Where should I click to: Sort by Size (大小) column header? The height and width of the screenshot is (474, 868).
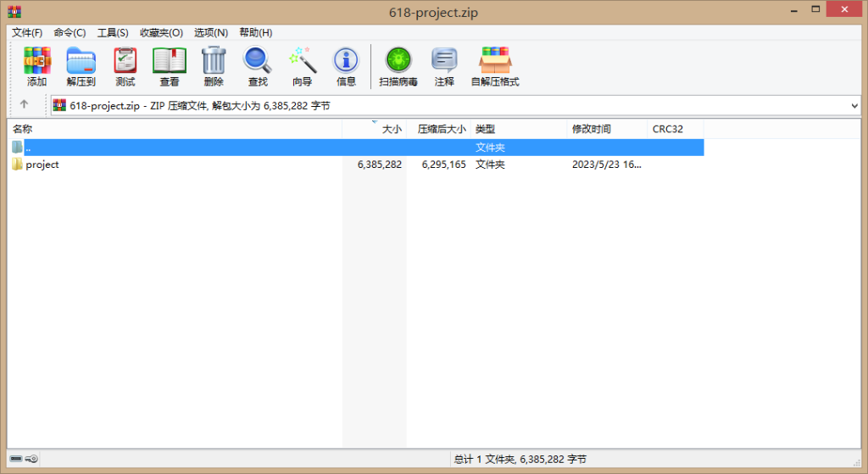tap(374, 129)
